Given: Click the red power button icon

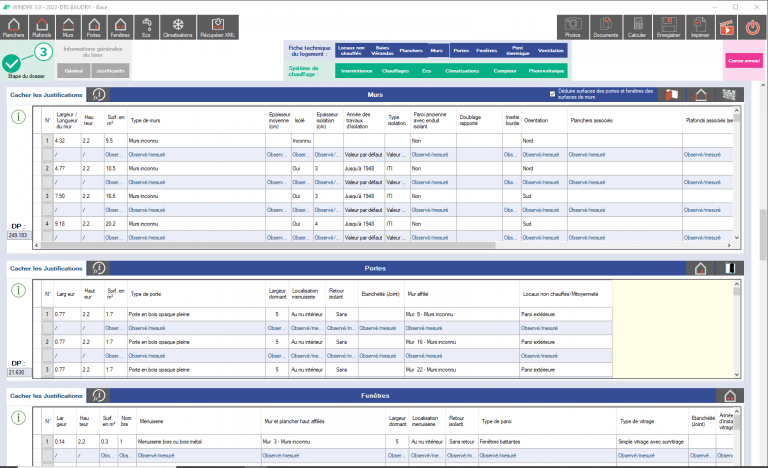Looking at the screenshot, I should (751, 28).
